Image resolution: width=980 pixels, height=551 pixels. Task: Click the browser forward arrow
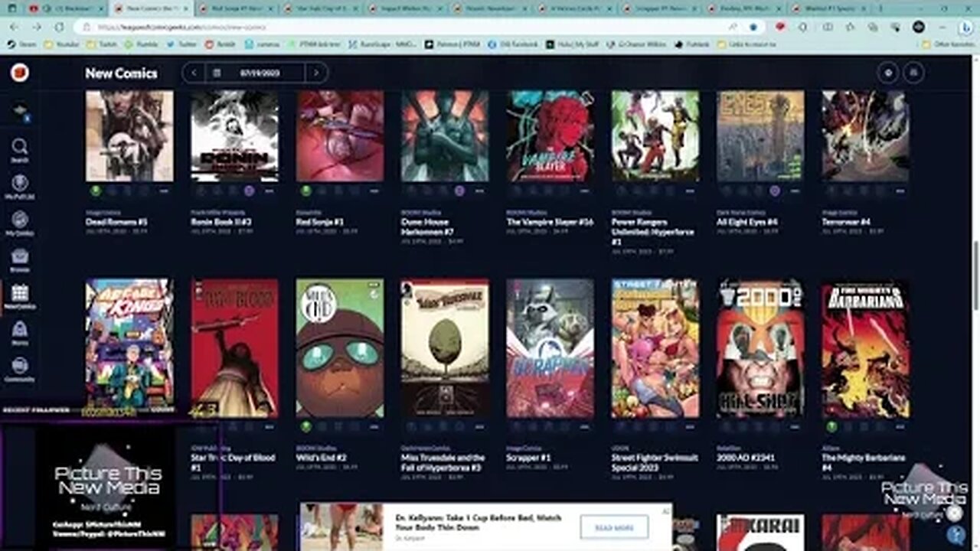(x=36, y=26)
